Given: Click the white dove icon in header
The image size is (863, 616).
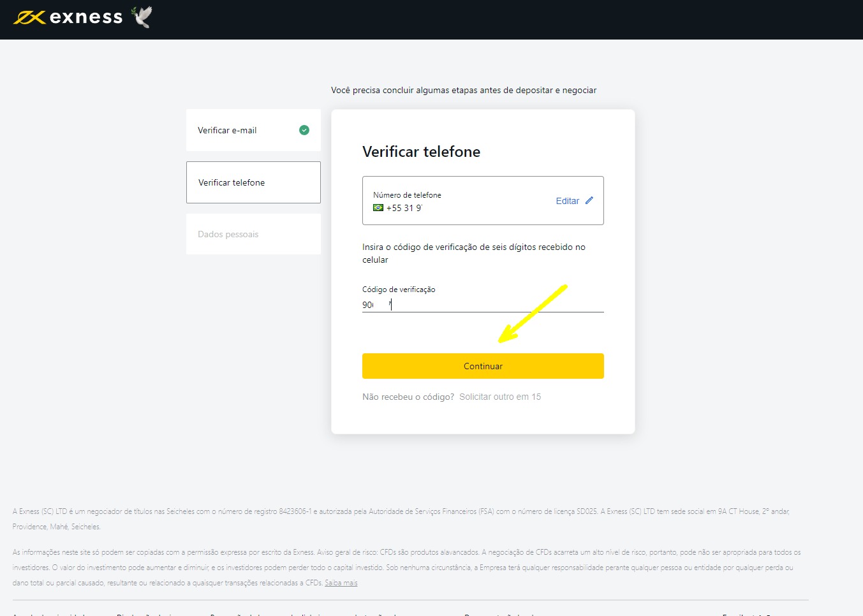Looking at the screenshot, I should coord(142,17).
